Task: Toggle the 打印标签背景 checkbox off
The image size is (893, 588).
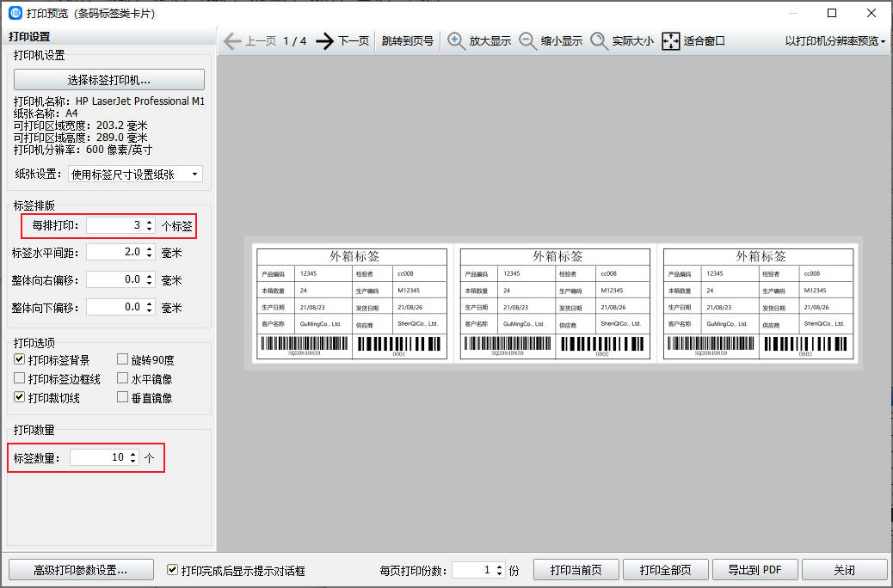Action: click(18, 358)
